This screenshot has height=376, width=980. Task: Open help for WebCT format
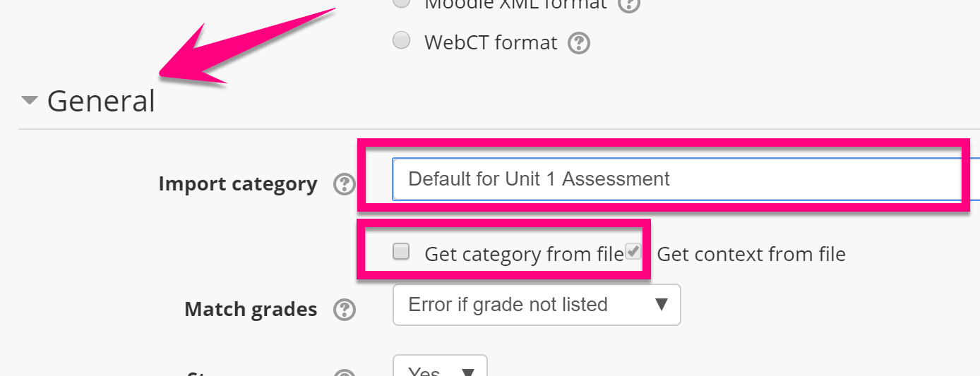[x=579, y=43]
